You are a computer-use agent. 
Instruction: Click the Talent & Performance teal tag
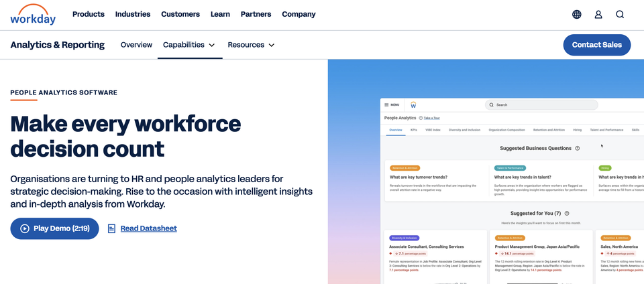click(510, 168)
